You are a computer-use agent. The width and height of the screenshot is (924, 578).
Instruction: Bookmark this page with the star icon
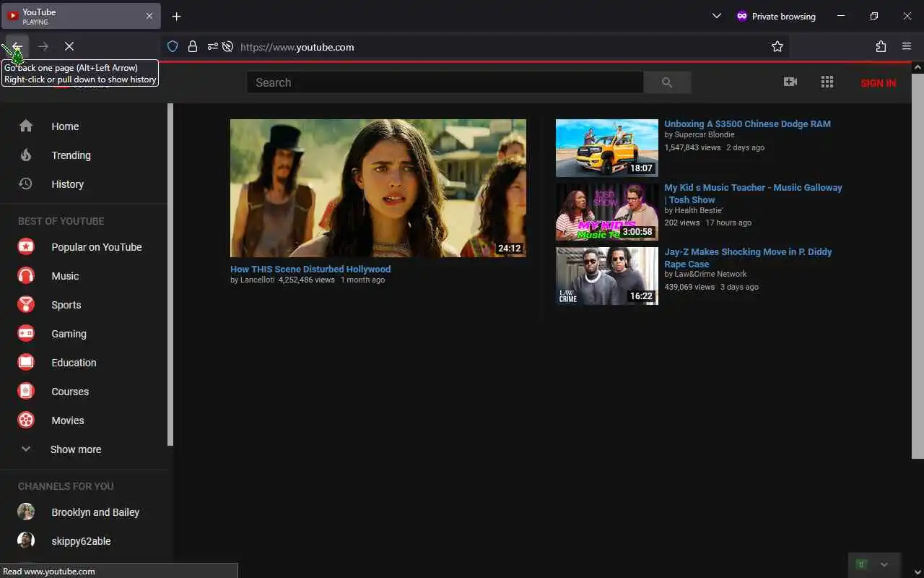[x=777, y=46]
